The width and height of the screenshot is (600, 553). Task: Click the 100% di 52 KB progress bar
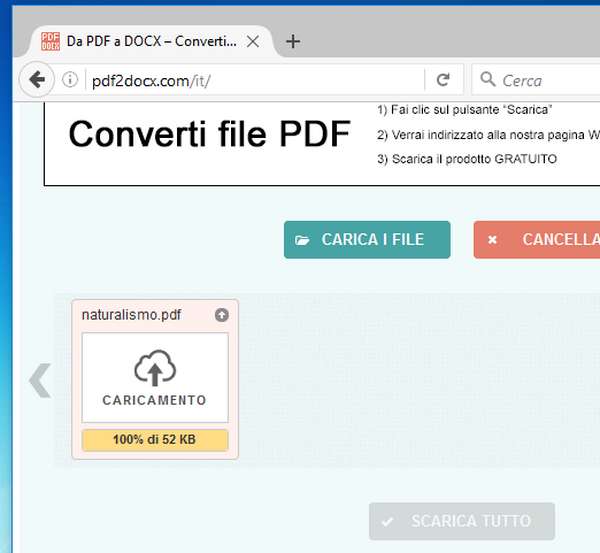155,440
